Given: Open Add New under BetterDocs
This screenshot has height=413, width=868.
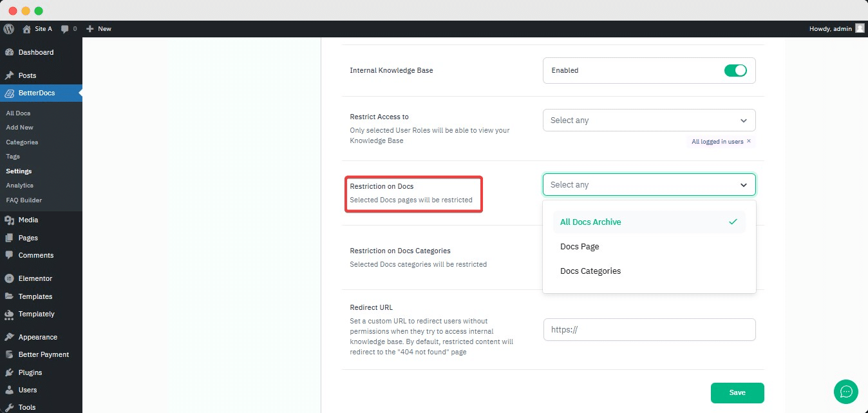Looking at the screenshot, I should pyautogui.click(x=19, y=127).
